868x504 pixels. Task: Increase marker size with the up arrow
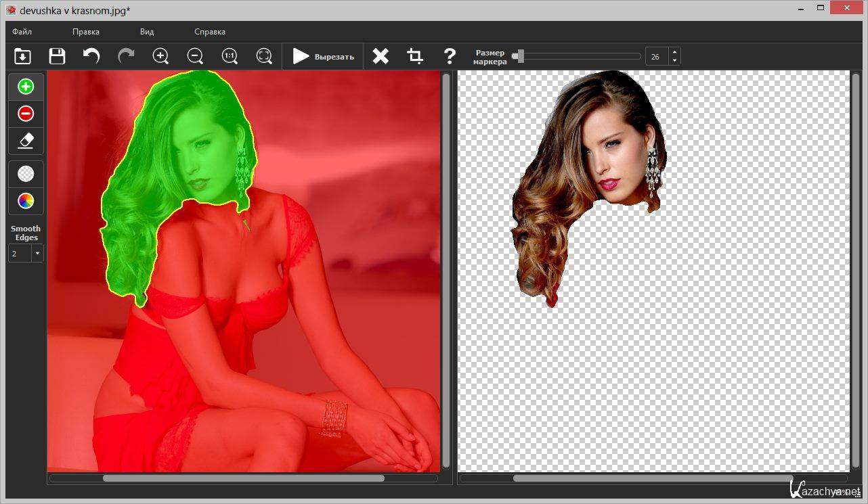click(x=674, y=52)
